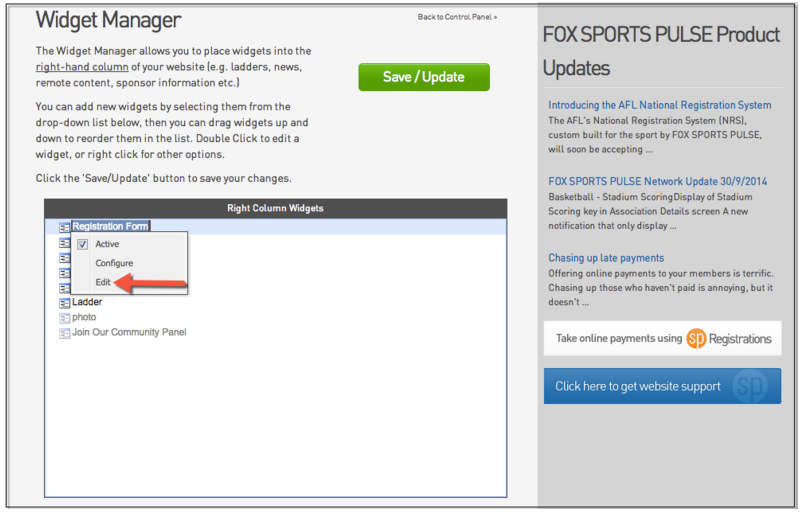Follow the right-hand column underlined link
This screenshot has height=514, width=801.
[82, 67]
